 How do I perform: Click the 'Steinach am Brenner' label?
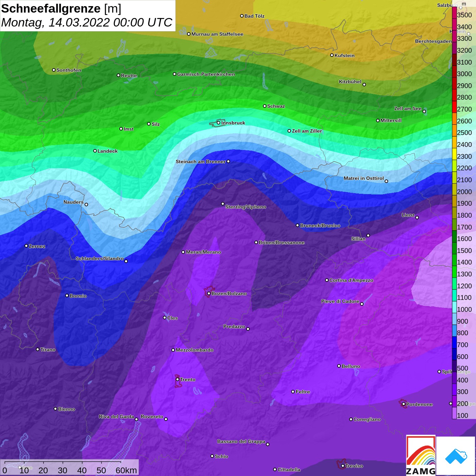(x=201, y=161)
